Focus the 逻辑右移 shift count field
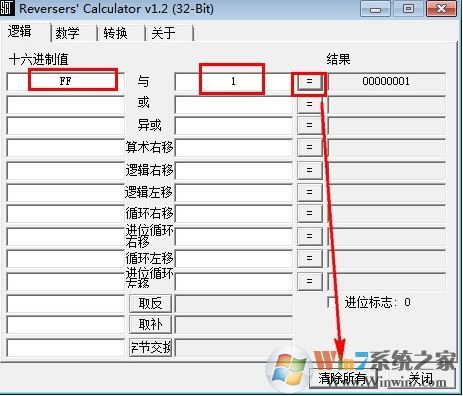This screenshot has width=463, height=396. coord(233,170)
